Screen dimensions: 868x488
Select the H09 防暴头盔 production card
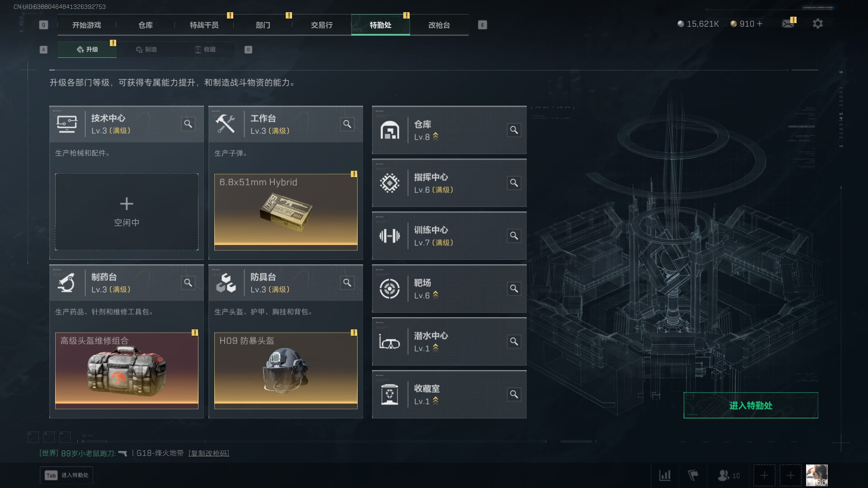(x=286, y=371)
